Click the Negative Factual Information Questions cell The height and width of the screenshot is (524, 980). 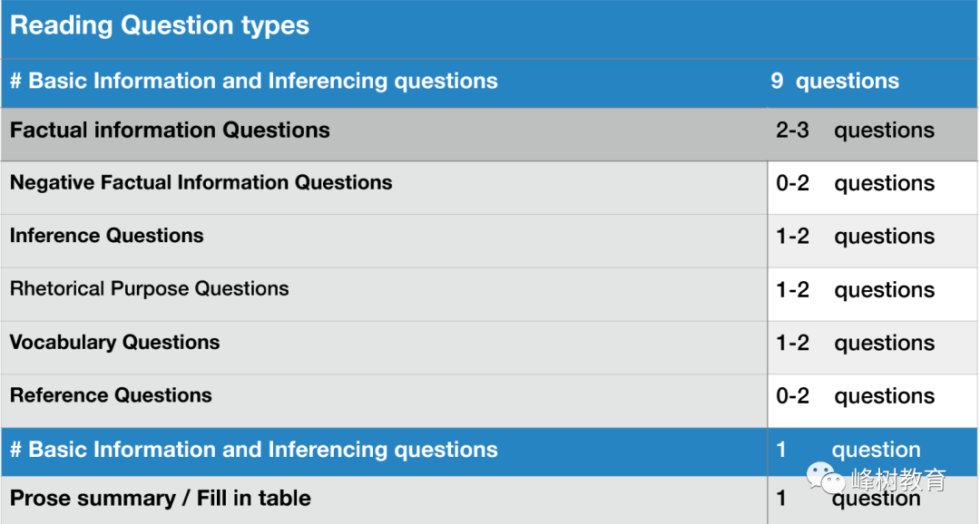click(x=385, y=188)
